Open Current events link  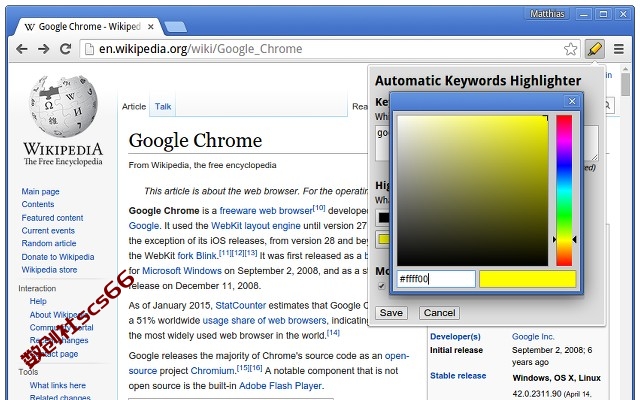(48, 231)
